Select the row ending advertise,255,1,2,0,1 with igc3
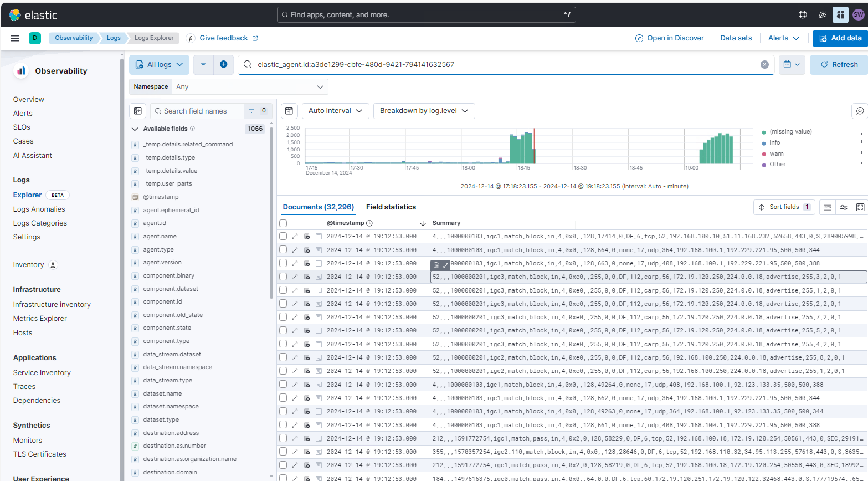Screen dimensions: 868x481 click(283, 290)
